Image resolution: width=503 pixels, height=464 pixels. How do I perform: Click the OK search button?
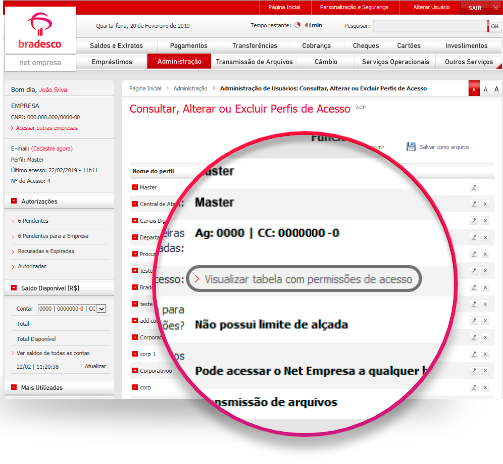(495, 26)
